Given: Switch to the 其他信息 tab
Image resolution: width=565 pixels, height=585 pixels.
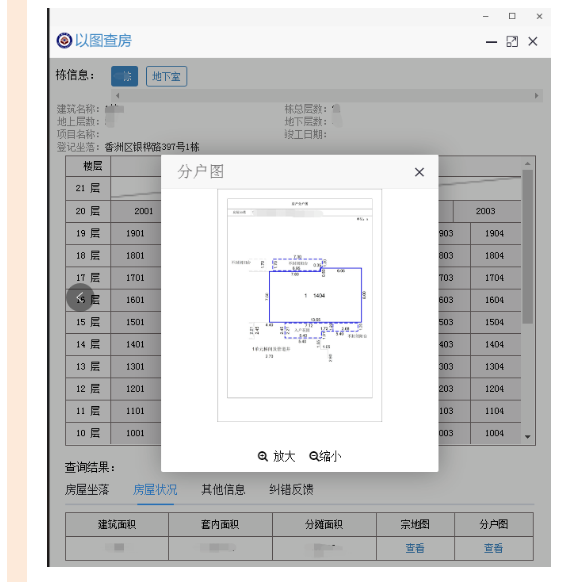Looking at the screenshot, I should (x=223, y=489).
